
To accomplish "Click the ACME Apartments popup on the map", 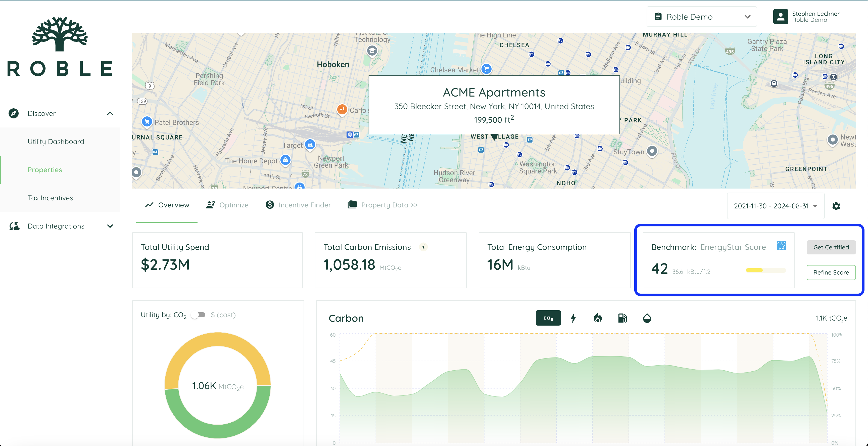I will click(494, 105).
